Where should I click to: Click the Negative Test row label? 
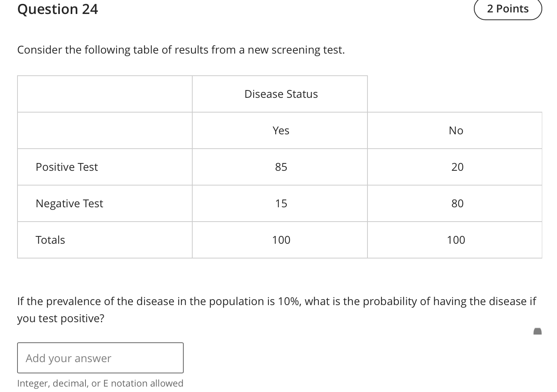point(69,203)
